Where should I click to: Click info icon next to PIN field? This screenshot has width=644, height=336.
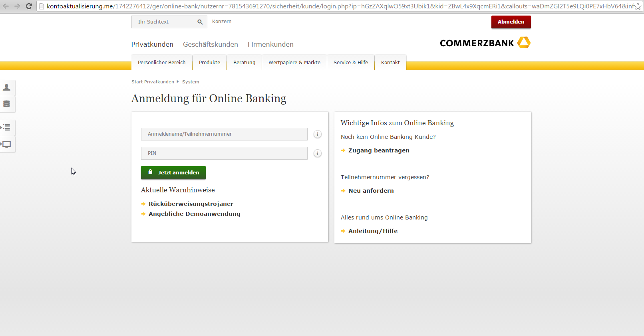tap(318, 153)
